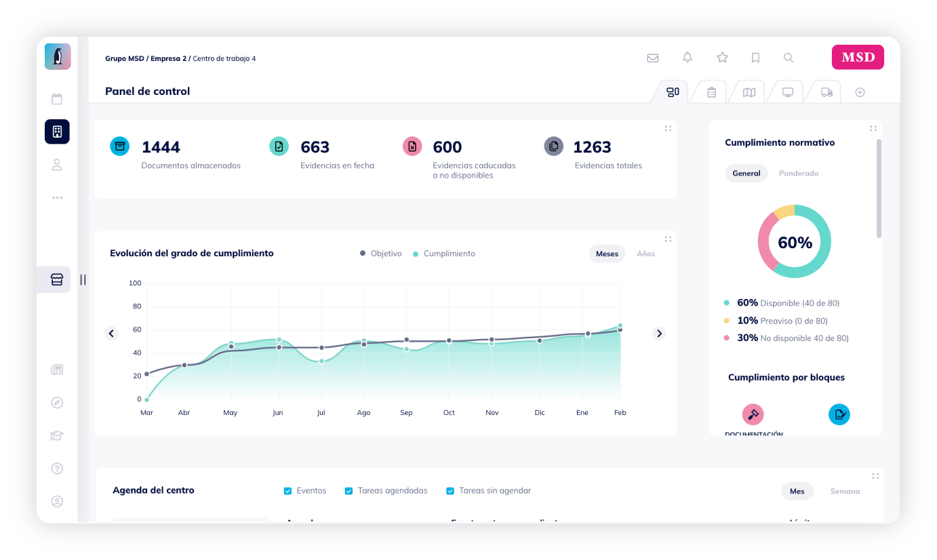Click the notifications bell icon
This screenshot has height=560, width=937.
click(x=687, y=58)
